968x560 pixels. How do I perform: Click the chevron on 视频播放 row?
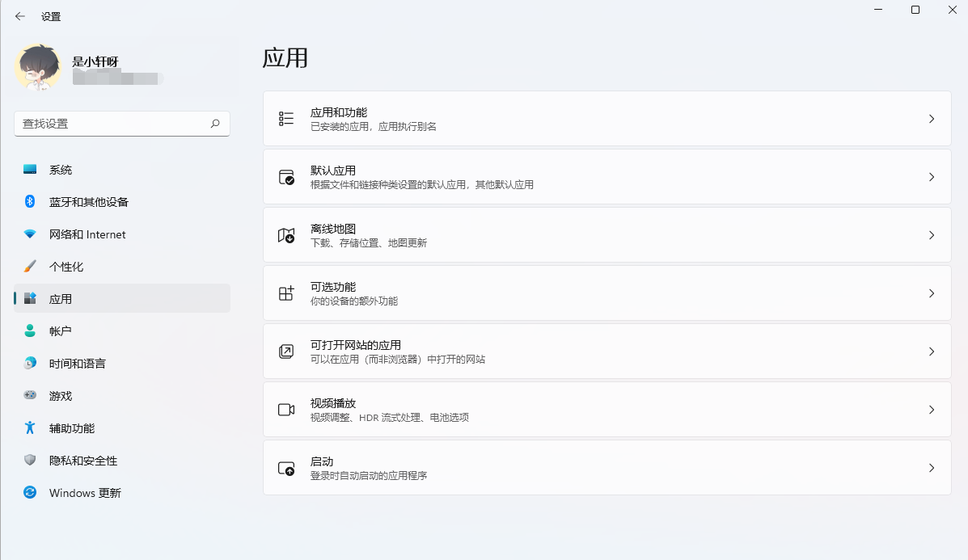coord(932,410)
